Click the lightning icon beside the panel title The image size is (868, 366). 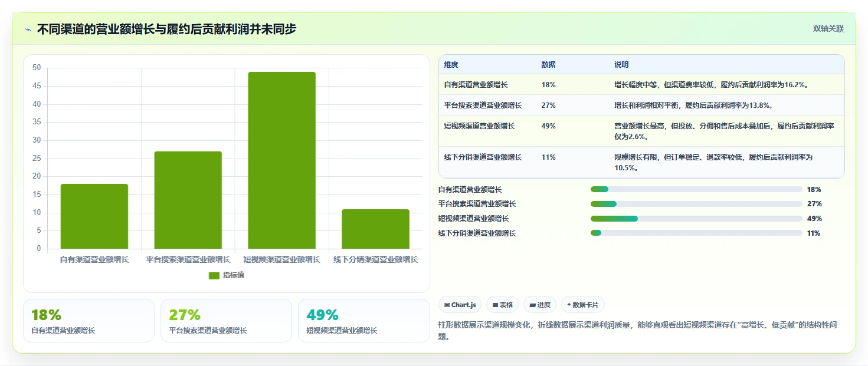click(x=28, y=29)
